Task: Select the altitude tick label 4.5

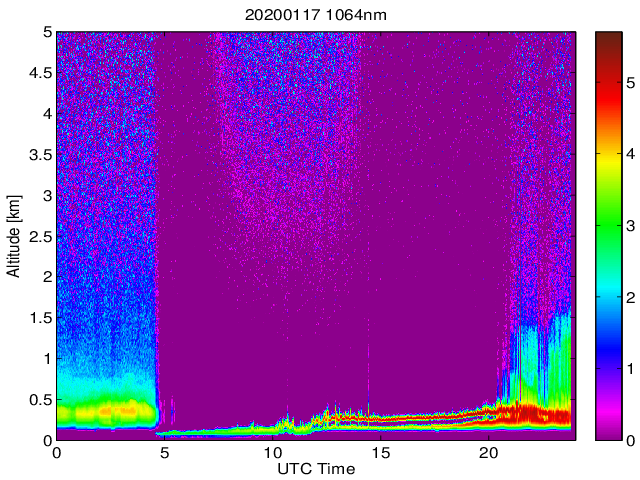Action: point(40,72)
